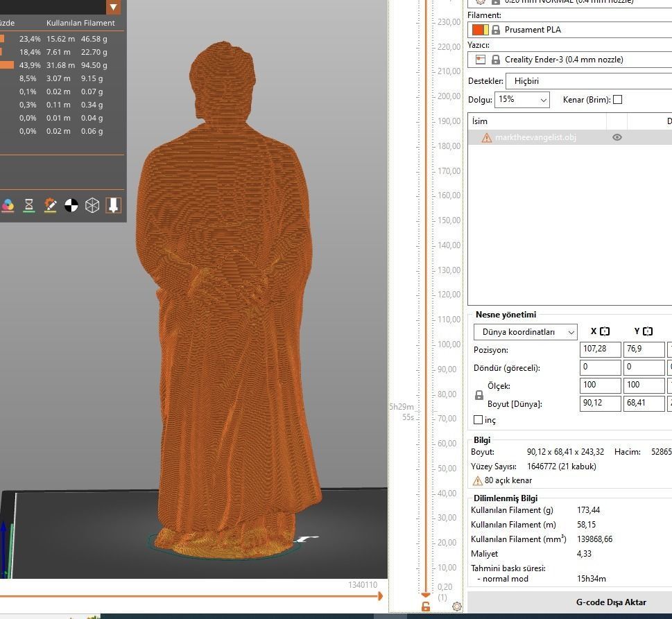Screen dimensions: 672x619
Task: Enable the Kenar (Brim) checkbox
Action: 618,100
